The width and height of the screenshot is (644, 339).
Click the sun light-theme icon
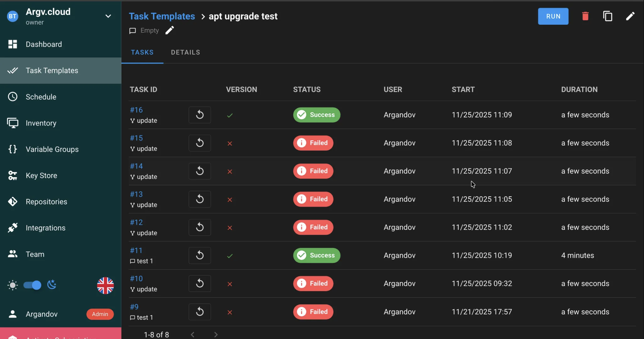click(x=12, y=285)
